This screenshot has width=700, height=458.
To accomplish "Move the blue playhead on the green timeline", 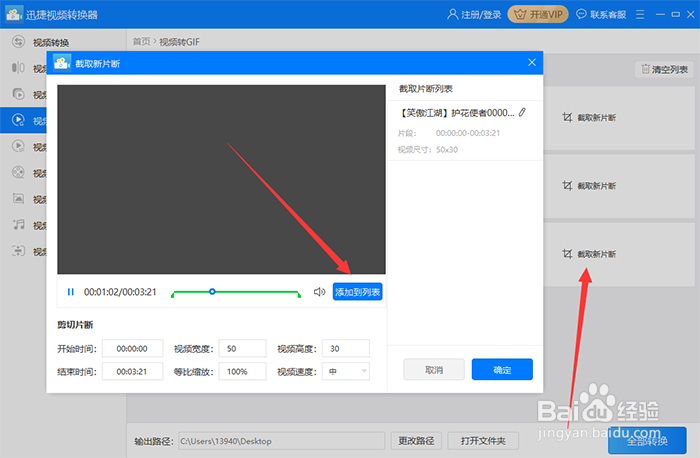I will [x=212, y=291].
